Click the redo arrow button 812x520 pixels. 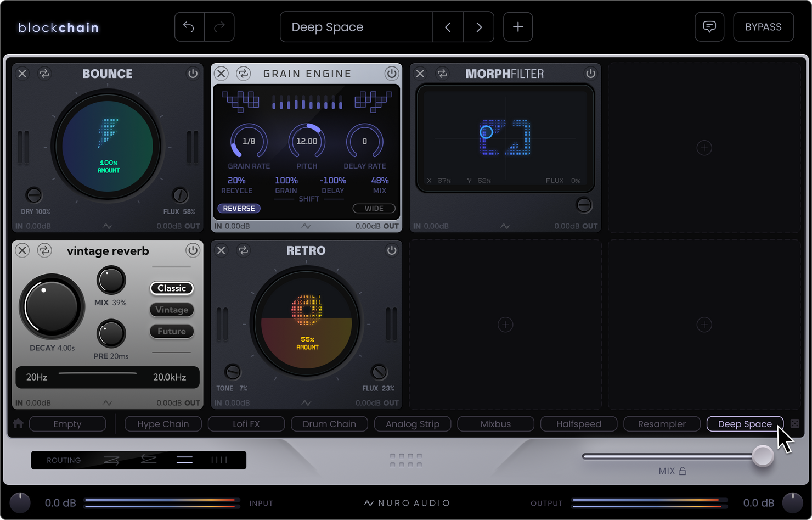[219, 27]
